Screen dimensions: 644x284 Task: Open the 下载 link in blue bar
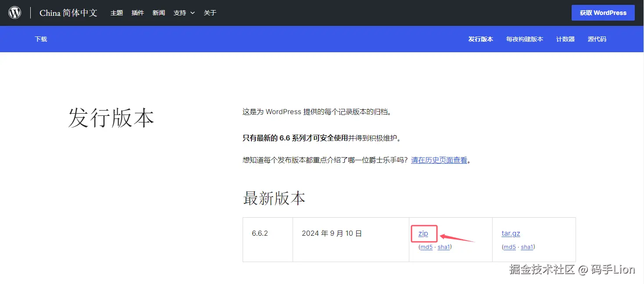41,39
